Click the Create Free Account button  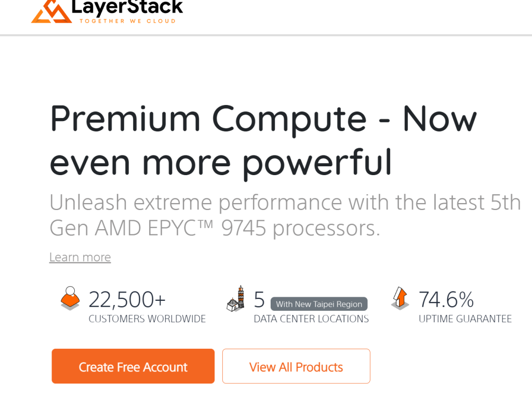pyautogui.click(x=133, y=366)
